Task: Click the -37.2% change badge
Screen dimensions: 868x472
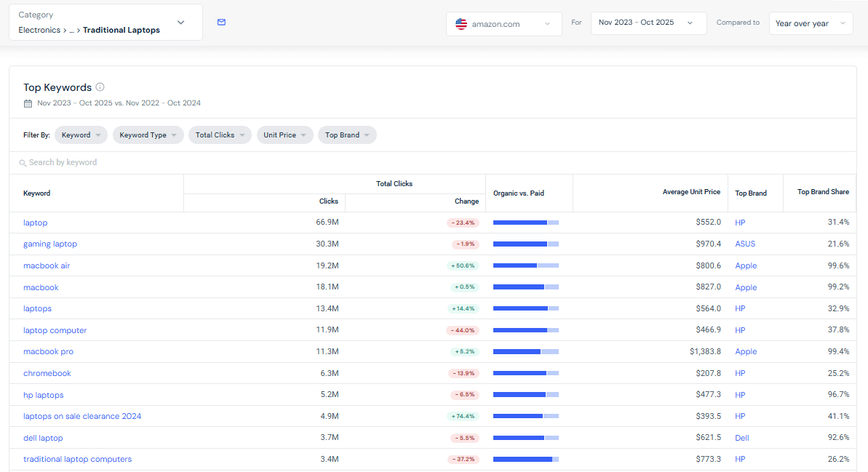Action: pyautogui.click(x=463, y=460)
